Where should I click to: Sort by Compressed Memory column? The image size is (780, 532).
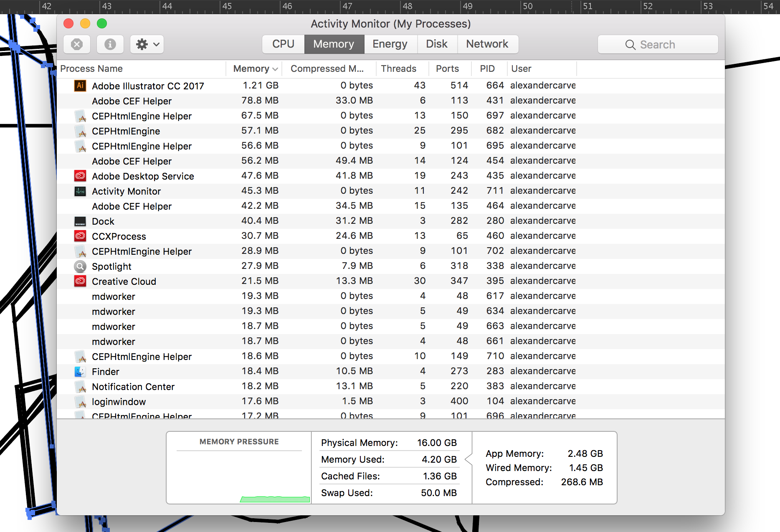328,69
